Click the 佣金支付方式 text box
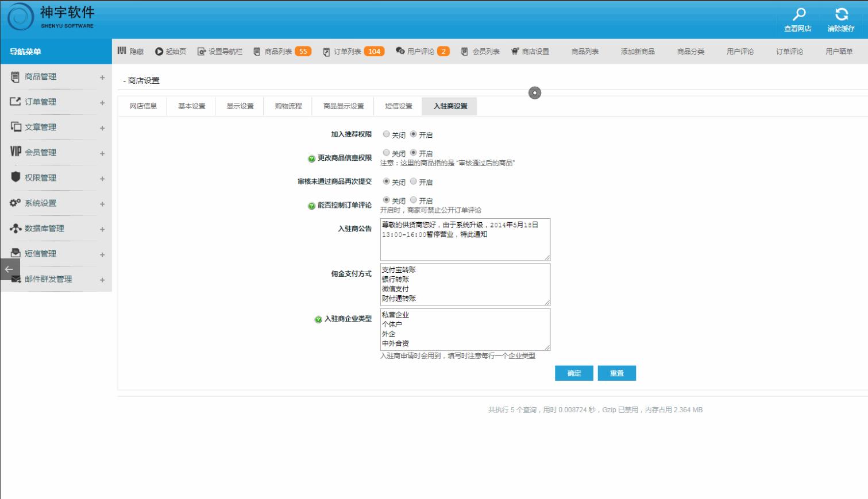Image resolution: width=868 pixels, height=499 pixels. click(x=465, y=284)
